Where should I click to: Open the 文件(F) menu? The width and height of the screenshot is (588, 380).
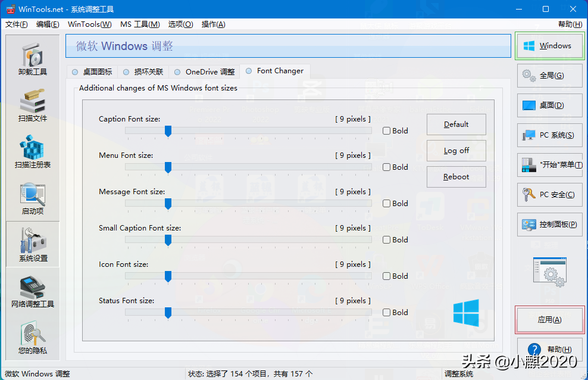[17, 24]
